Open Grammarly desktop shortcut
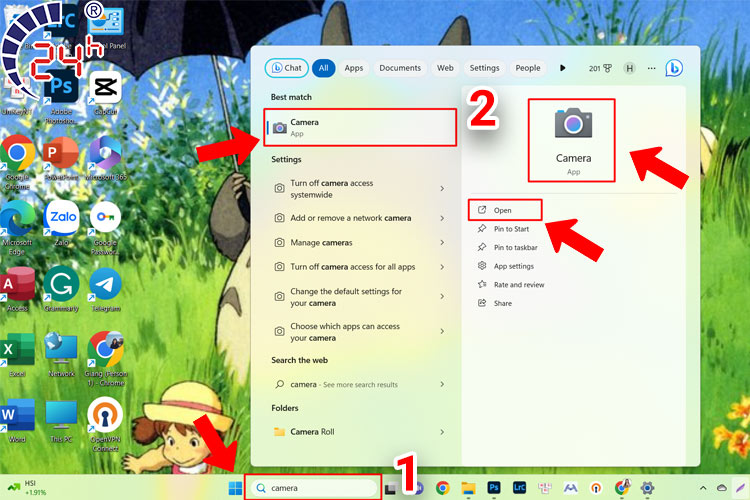 point(61,289)
